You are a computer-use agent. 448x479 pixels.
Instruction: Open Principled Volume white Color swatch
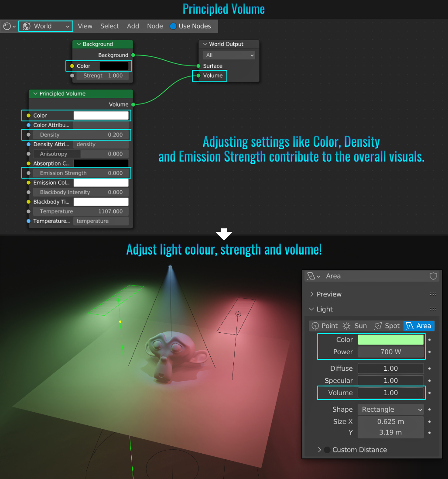101,115
